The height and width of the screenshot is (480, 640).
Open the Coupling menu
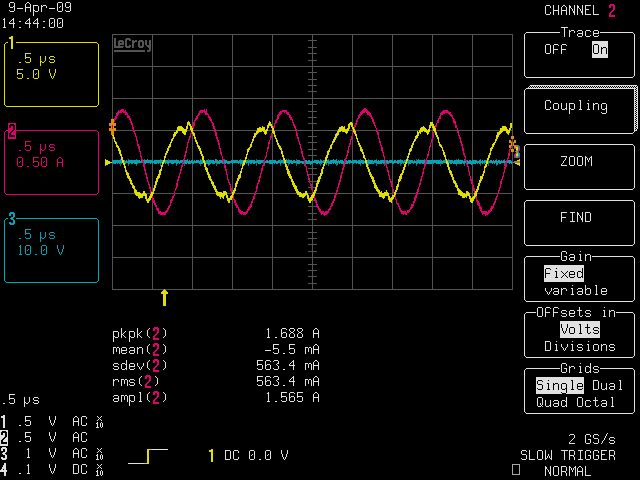[x=580, y=110]
